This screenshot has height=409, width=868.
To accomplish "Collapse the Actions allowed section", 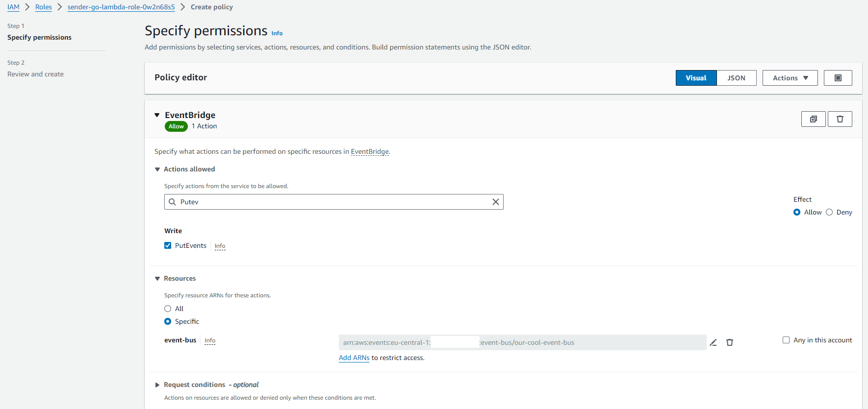I will pos(157,169).
